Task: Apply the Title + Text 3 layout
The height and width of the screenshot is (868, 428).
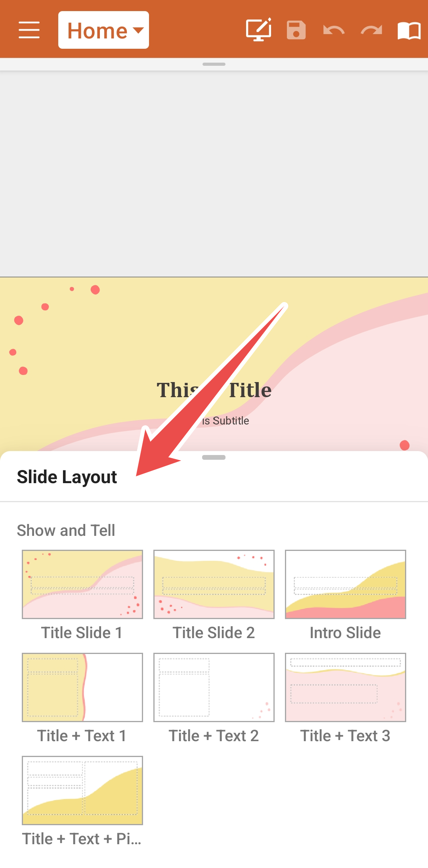Action: click(346, 687)
